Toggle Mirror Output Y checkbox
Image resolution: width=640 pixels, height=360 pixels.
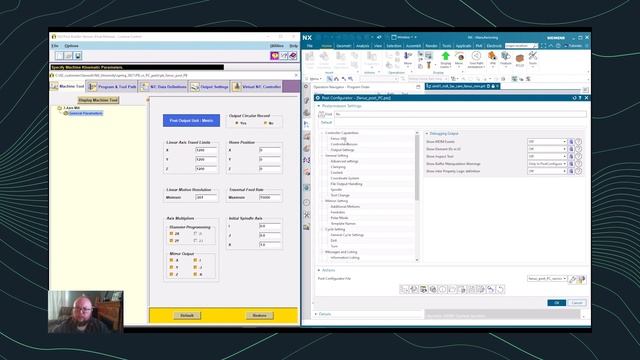coord(171,267)
